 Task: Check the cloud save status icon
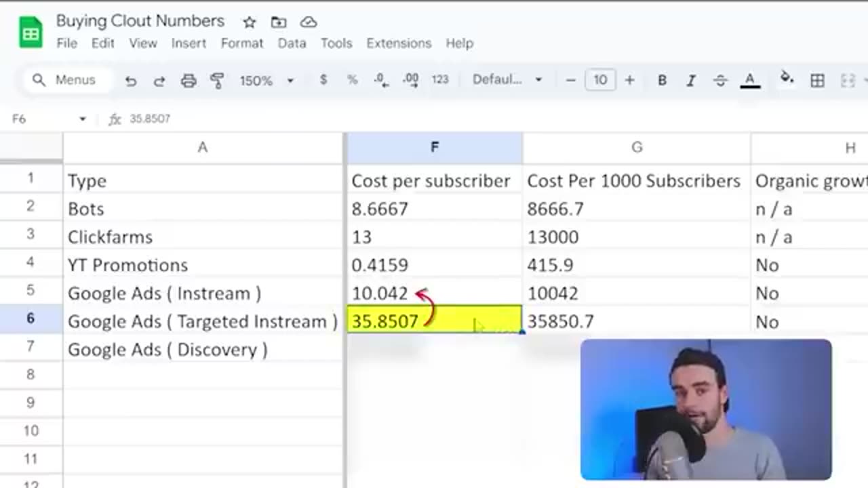[x=309, y=22]
